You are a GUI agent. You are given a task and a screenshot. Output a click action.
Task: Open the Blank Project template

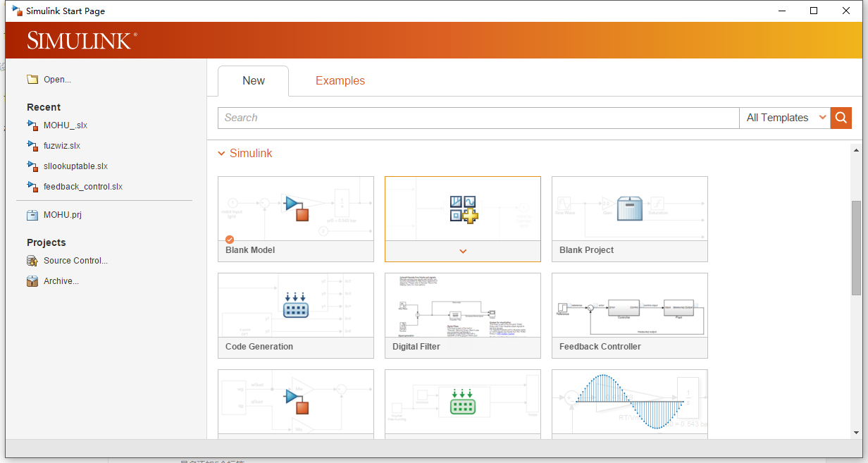pyautogui.click(x=630, y=219)
